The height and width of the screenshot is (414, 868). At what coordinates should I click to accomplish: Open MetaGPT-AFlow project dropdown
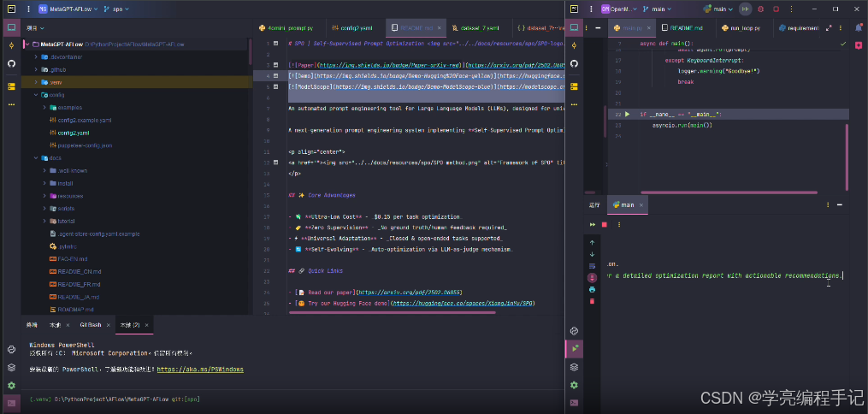pyautogui.click(x=68, y=9)
